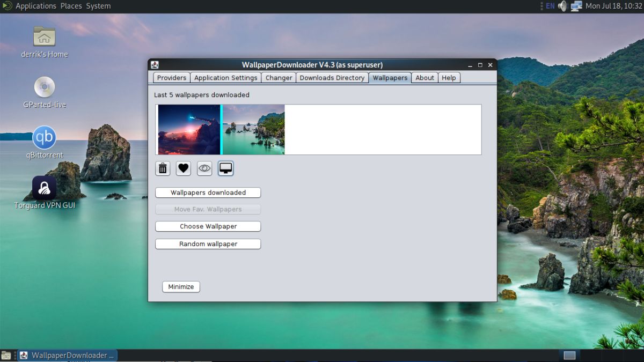The image size is (644, 362).
Task: Click the WallpaperDownloader window icon
Action: 155,64
